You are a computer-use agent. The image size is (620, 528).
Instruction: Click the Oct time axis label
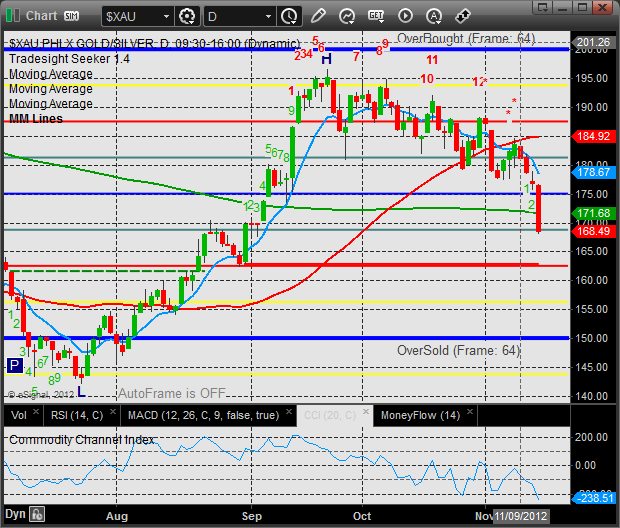tap(362, 516)
